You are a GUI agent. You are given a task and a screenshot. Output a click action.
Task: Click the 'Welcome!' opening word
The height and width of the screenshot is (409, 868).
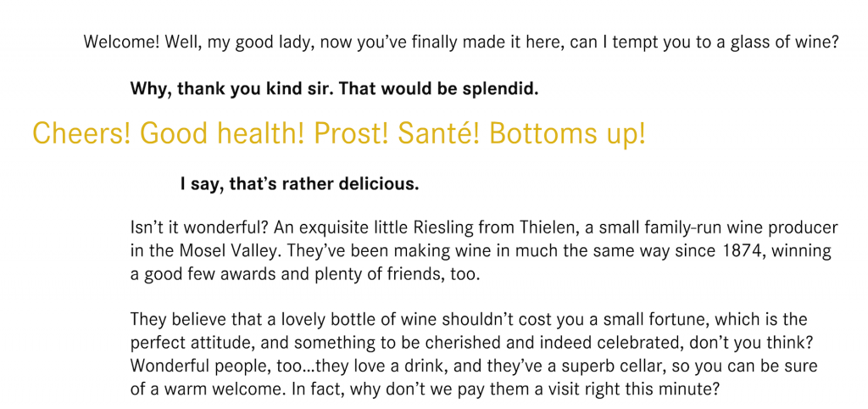click(121, 42)
